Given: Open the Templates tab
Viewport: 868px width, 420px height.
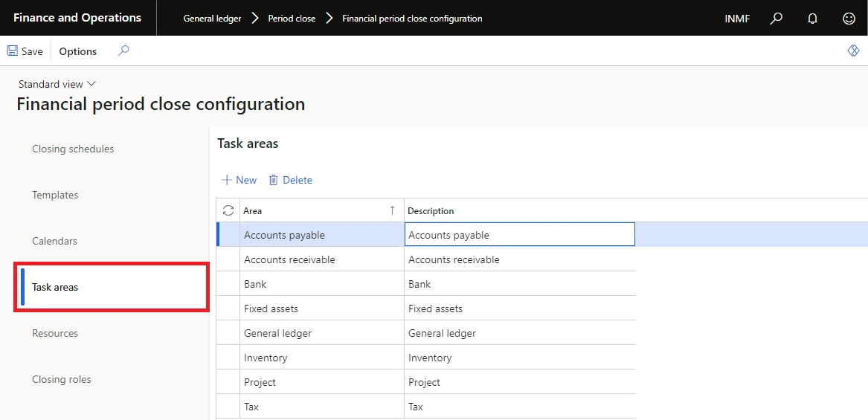Looking at the screenshot, I should point(55,195).
